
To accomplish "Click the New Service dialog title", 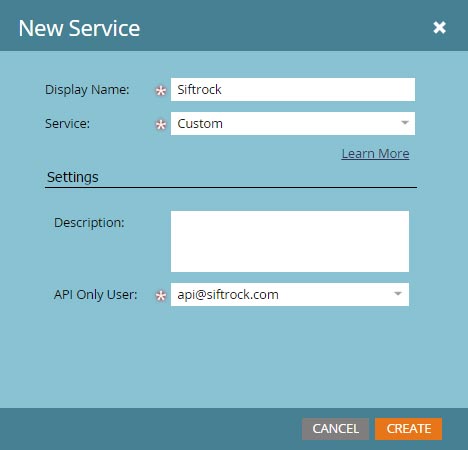I will click(79, 28).
